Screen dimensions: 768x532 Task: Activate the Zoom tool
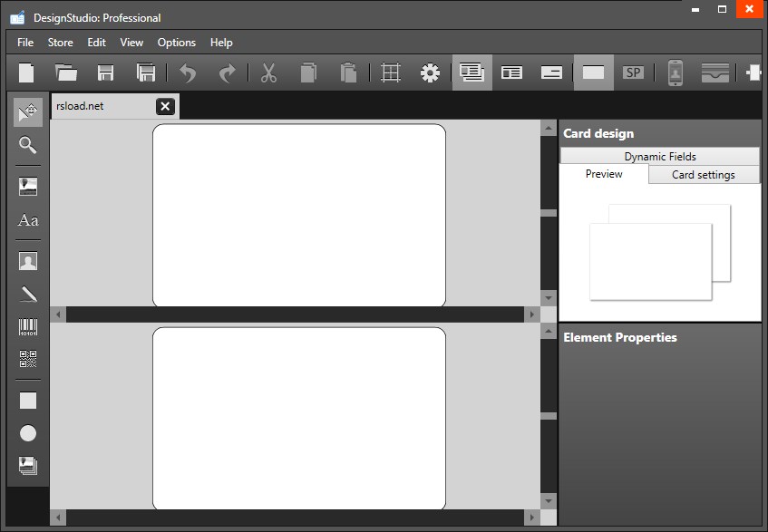27,145
